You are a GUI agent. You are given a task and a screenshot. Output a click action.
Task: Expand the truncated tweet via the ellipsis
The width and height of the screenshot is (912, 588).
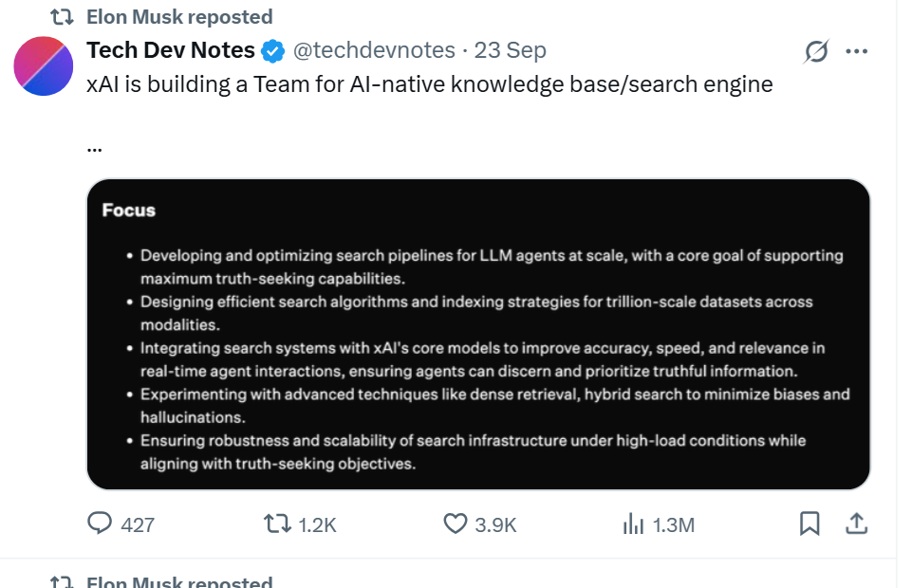[x=94, y=147]
